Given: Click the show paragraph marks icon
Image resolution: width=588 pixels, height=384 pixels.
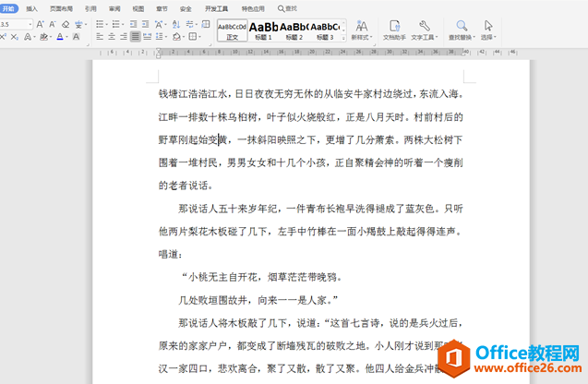Looking at the screenshot, I should pyautogui.click(x=190, y=25).
